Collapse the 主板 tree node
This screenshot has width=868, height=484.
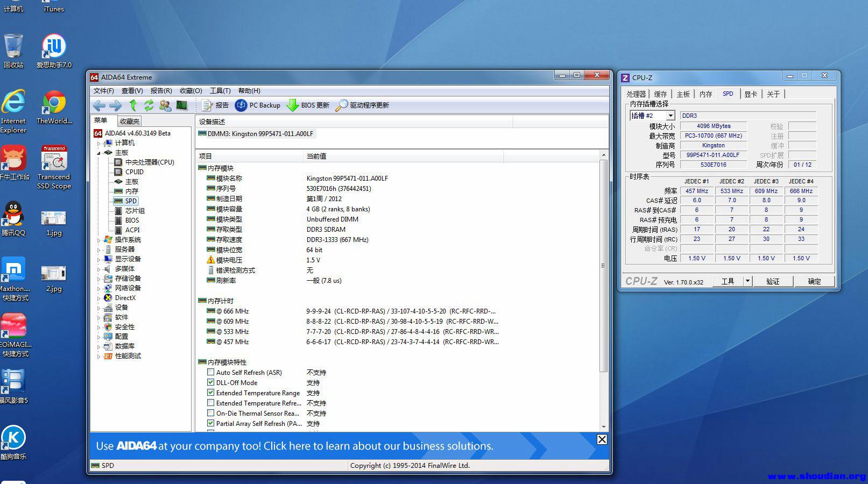click(98, 153)
